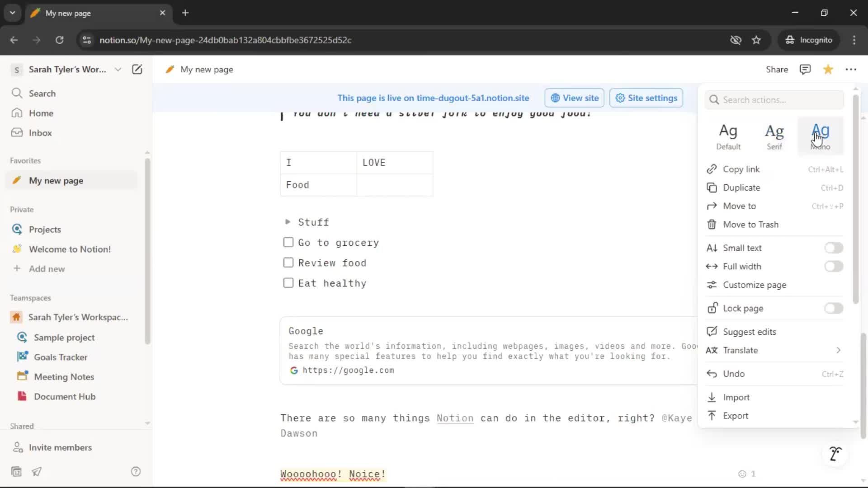Select Import from the menu
The height and width of the screenshot is (488, 868).
pos(774,398)
